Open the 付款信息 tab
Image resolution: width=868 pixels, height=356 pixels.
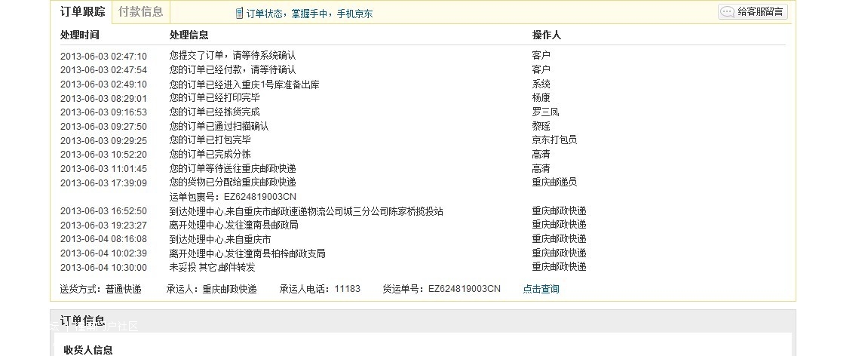click(140, 11)
